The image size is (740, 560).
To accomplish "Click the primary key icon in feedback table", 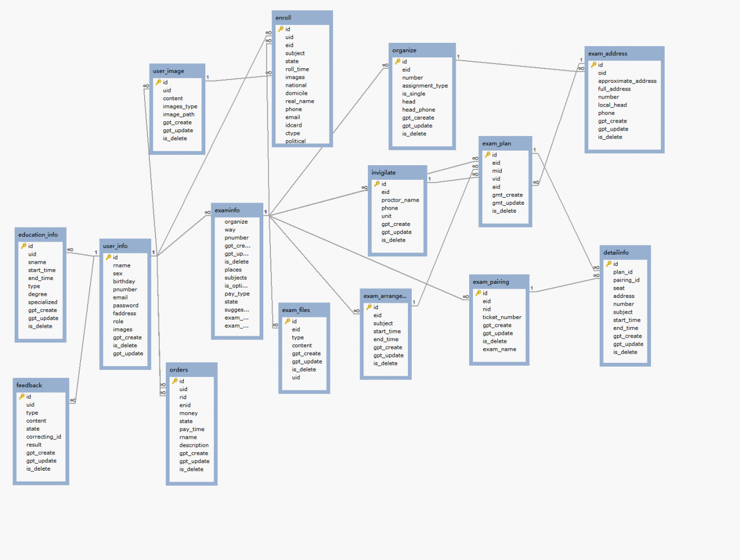I will 22,396.
